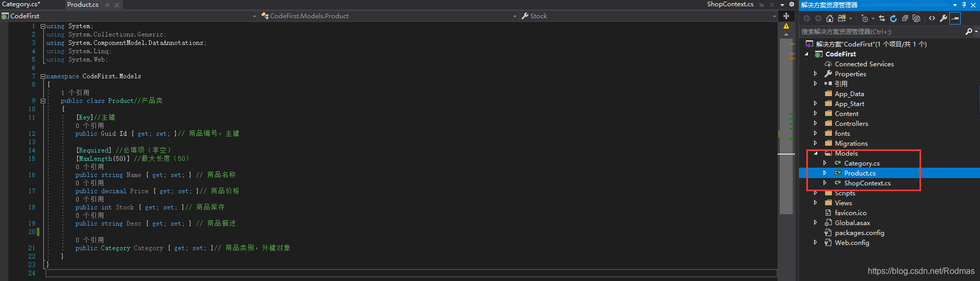Click Show All Files icon
This screenshot has width=980, height=281.
point(916,18)
